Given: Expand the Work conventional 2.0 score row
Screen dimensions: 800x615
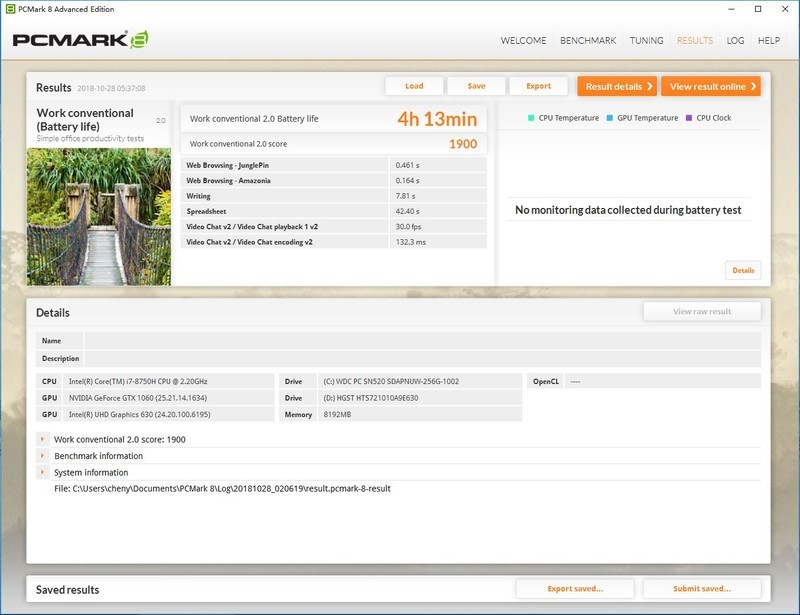Looking at the screenshot, I should [x=42, y=439].
